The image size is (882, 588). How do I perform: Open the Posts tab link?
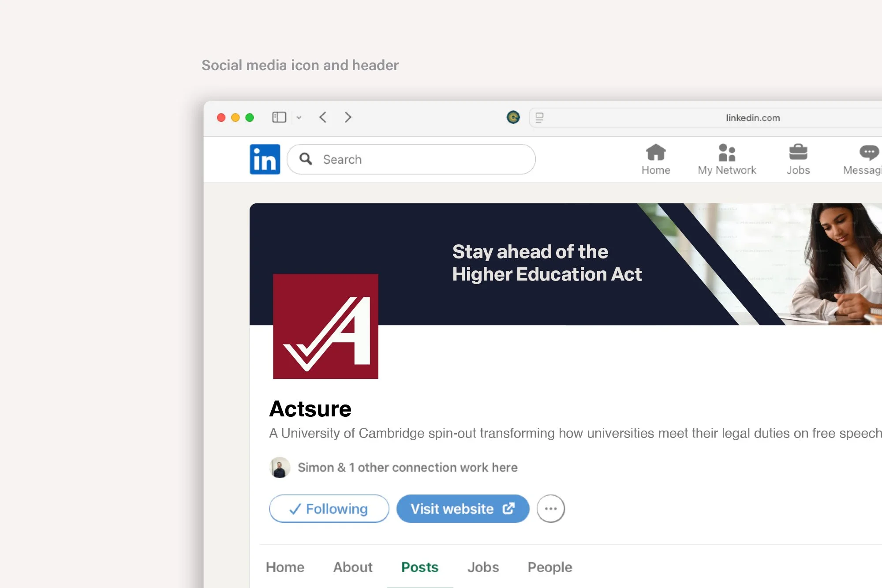[x=419, y=567]
